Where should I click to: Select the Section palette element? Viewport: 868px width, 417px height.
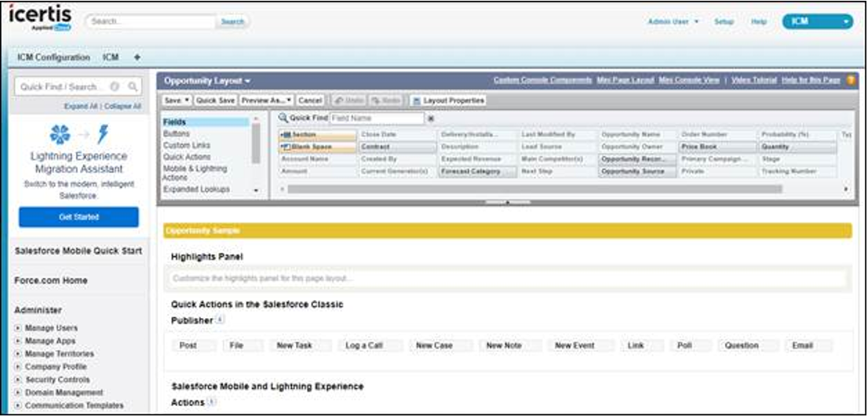[x=318, y=134]
